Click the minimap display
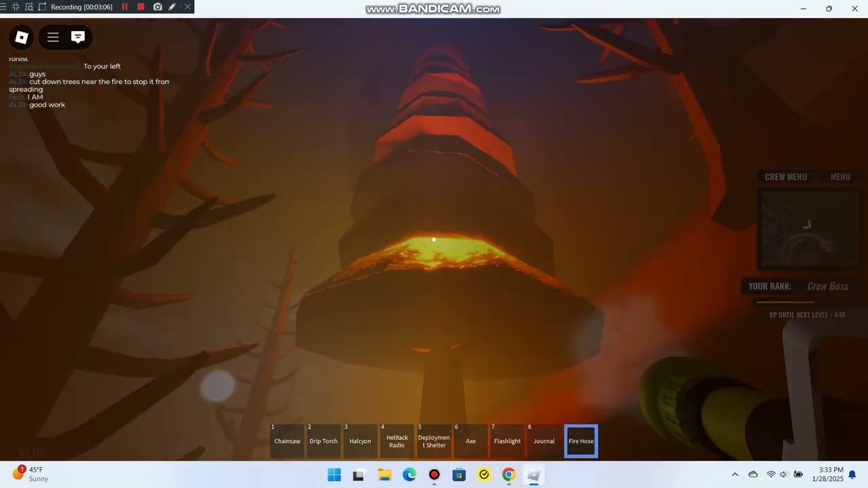 [808, 229]
